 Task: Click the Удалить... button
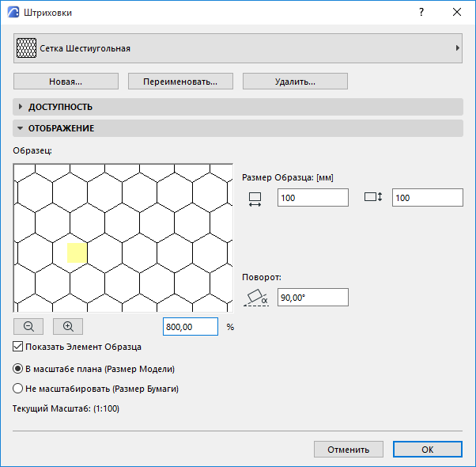(295, 81)
